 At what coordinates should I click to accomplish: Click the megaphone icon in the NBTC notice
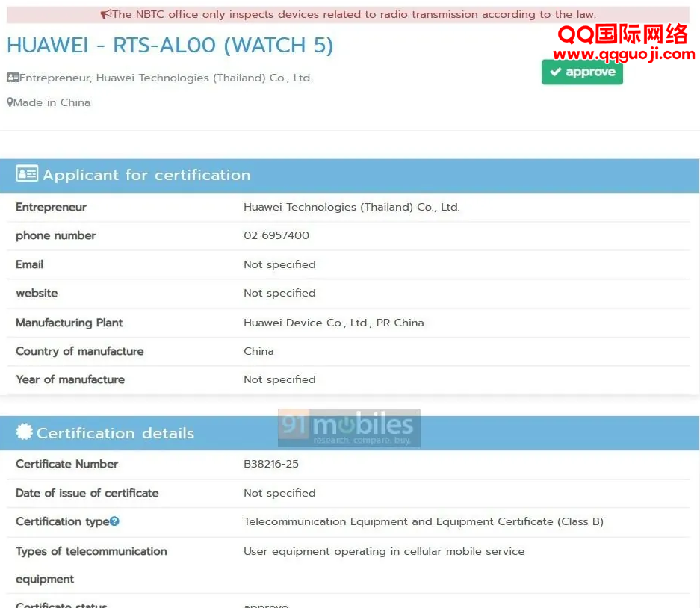click(x=106, y=14)
